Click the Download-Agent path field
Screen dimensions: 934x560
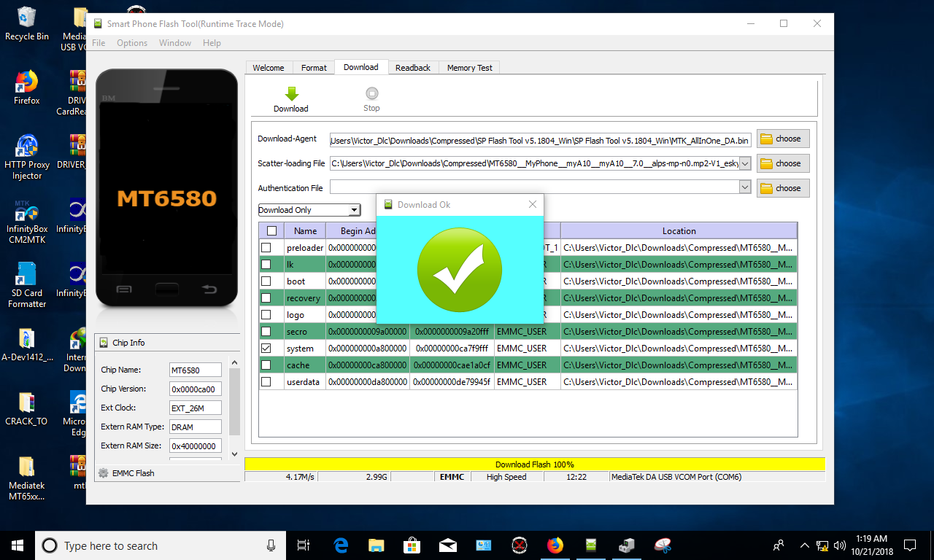(541, 140)
